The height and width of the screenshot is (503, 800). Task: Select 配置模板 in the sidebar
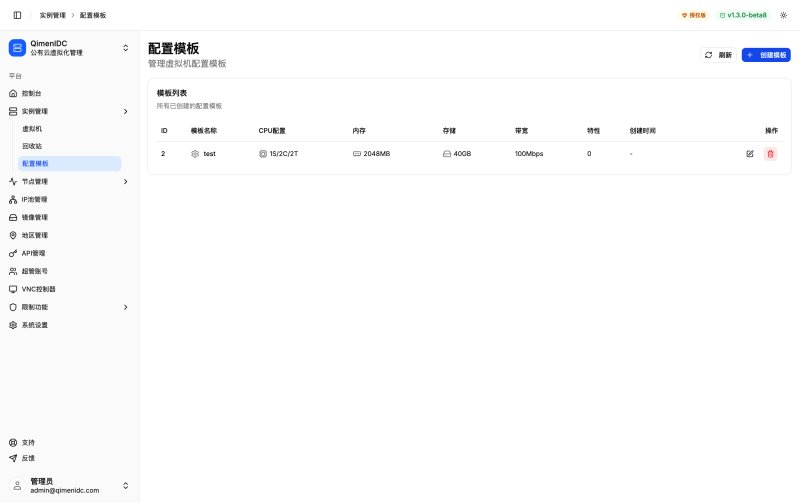click(x=69, y=163)
